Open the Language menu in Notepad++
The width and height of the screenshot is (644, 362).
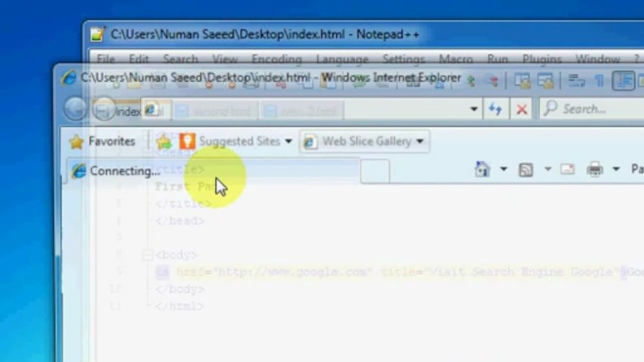coord(342,59)
